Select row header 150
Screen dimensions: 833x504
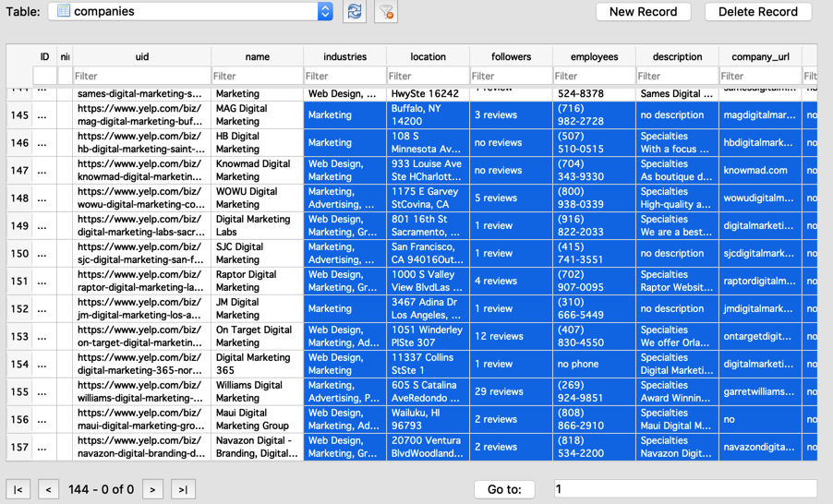pos(19,253)
